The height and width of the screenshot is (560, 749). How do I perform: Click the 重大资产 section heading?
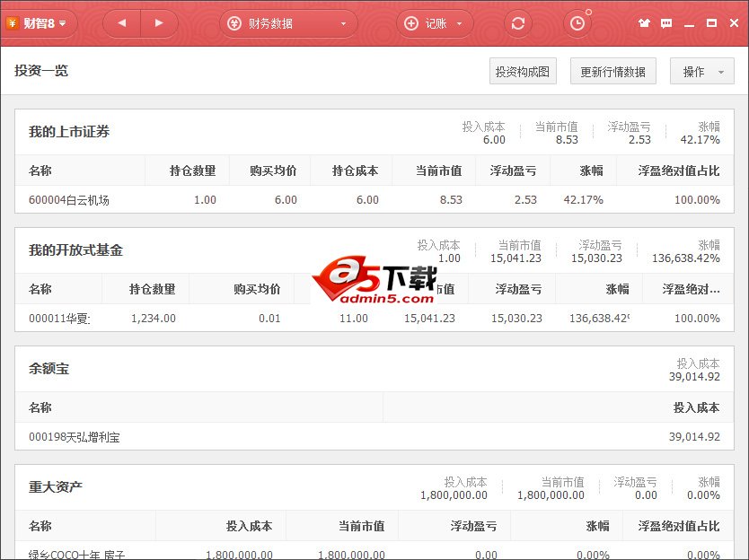click(56, 486)
